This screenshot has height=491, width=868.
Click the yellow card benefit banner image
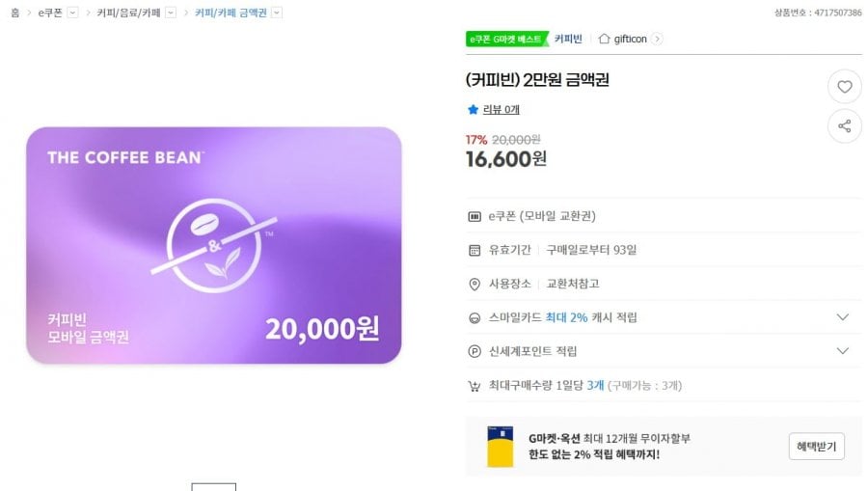pyautogui.click(x=500, y=447)
